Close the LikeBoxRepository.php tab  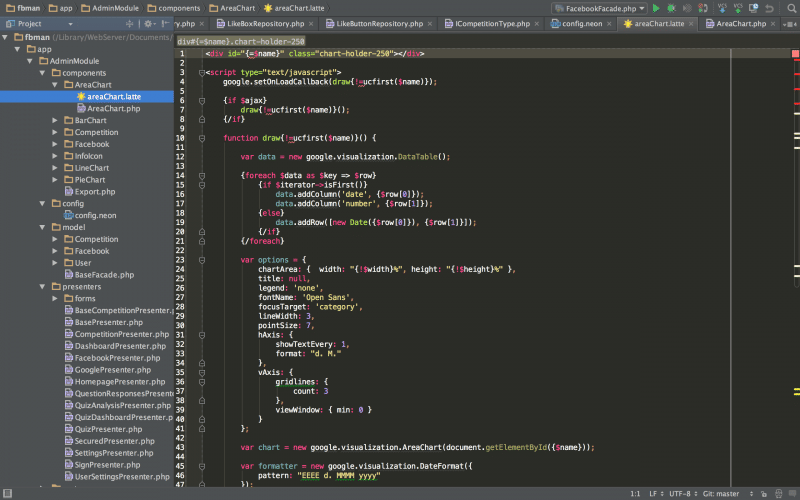pos(313,23)
